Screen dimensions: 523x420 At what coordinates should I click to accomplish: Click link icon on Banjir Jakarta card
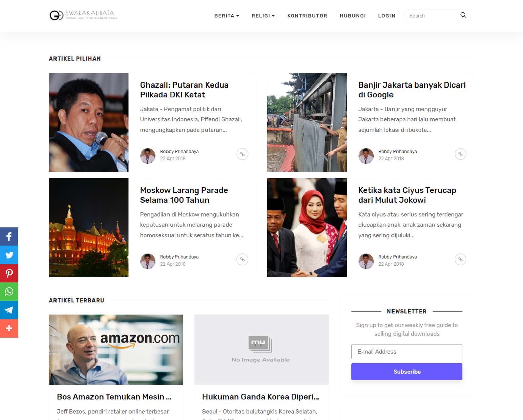pos(460,154)
